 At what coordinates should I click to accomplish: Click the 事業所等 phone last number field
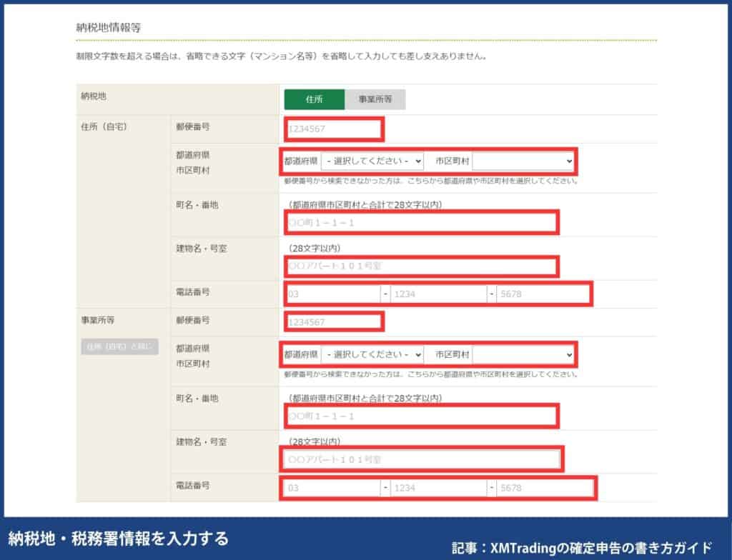545,488
